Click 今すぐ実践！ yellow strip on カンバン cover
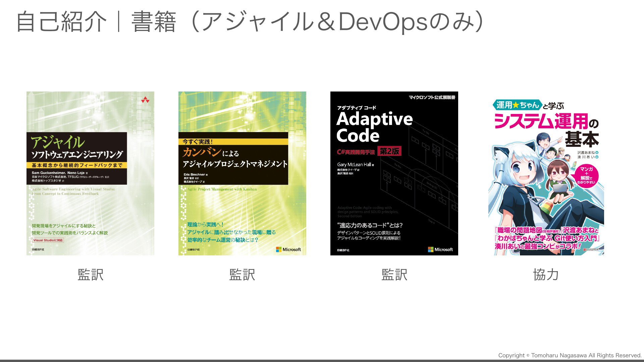The width and height of the screenshot is (644, 362). point(233,142)
